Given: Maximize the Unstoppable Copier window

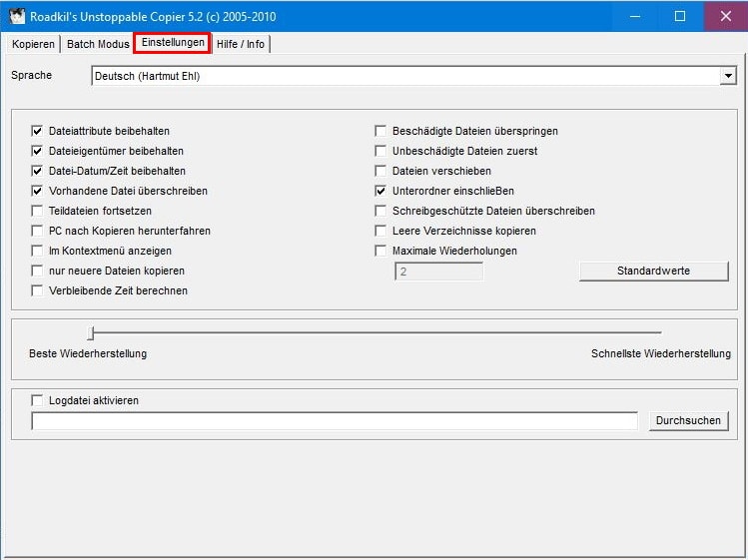Looking at the screenshot, I should click(680, 16).
